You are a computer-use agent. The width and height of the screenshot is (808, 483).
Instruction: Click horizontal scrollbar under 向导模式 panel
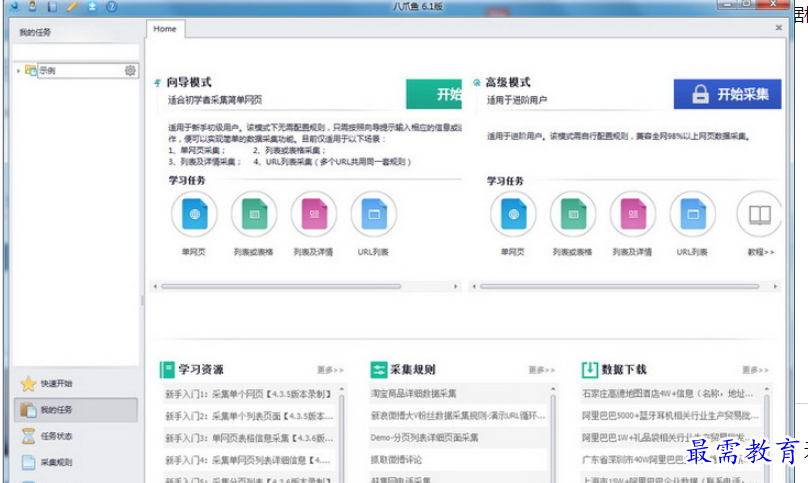tap(281, 286)
